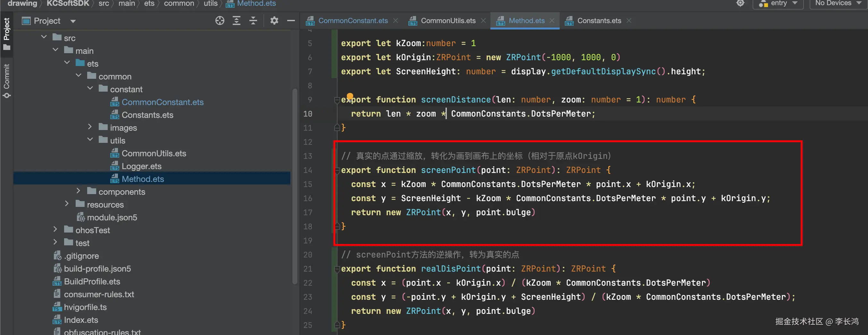
Task: Click the screenPoint function name
Action: click(448, 170)
